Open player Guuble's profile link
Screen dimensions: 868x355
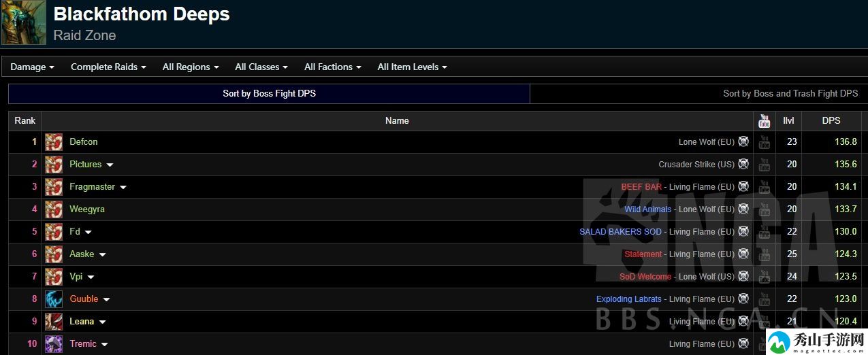[x=84, y=299]
